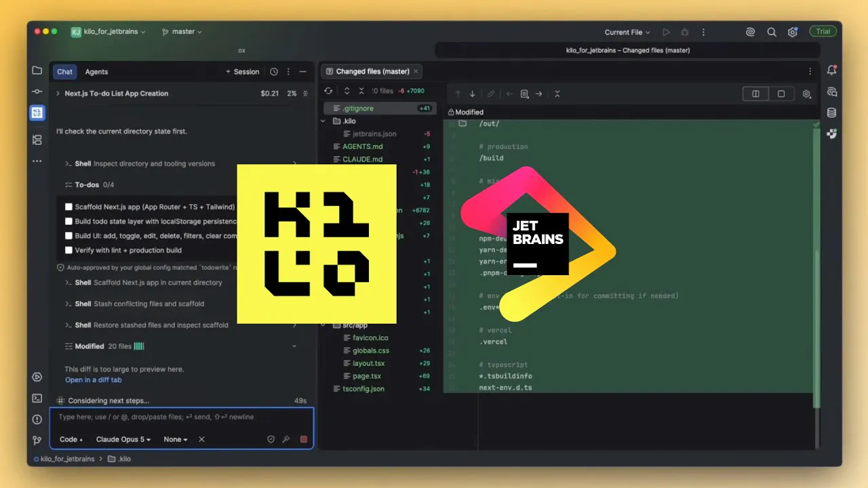The width and height of the screenshot is (868, 488).
Task: Collapse the .kilo folder in changed files
Action: coord(323,121)
